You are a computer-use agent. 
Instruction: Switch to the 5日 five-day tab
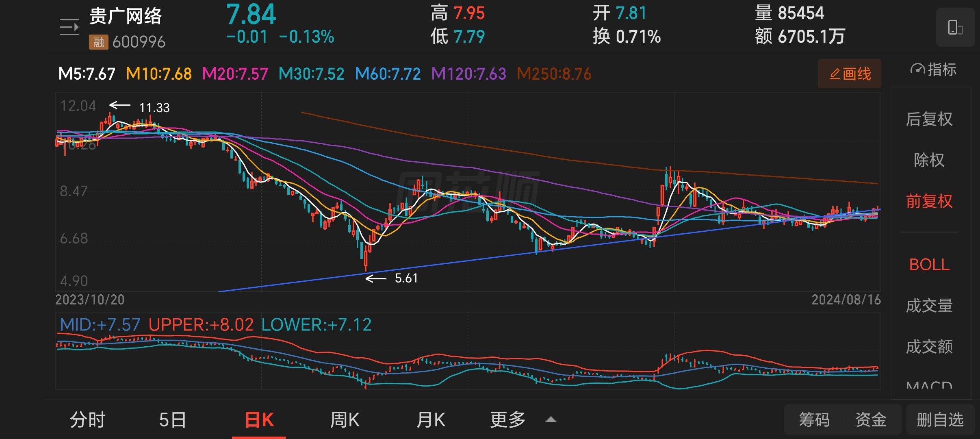point(173,419)
